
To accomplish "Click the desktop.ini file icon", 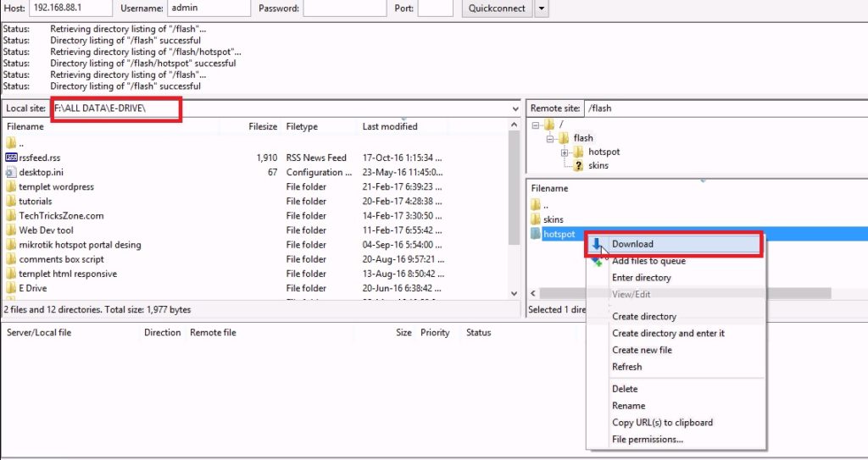I will [11, 172].
